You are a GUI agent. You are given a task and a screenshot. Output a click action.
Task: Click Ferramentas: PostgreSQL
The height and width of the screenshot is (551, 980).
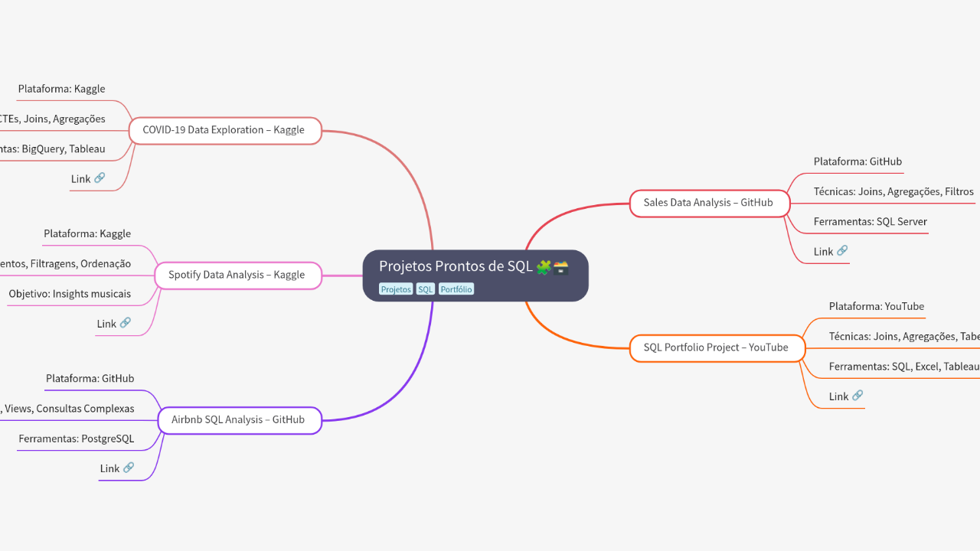tap(77, 439)
